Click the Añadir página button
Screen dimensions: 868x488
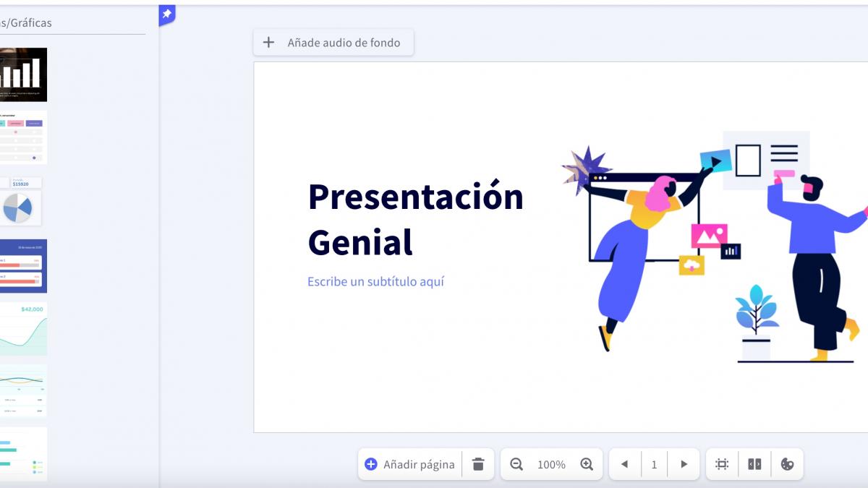tap(411, 464)
